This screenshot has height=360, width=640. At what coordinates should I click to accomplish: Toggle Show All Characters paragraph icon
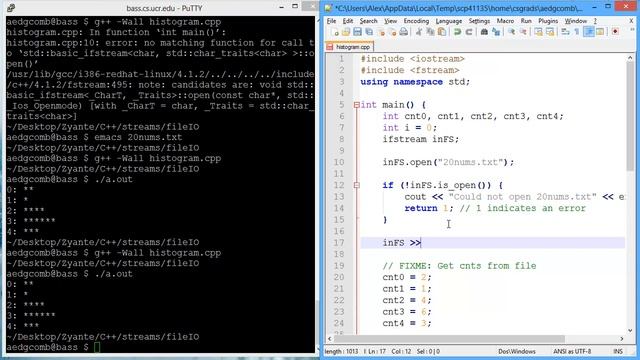coord(577,32)
